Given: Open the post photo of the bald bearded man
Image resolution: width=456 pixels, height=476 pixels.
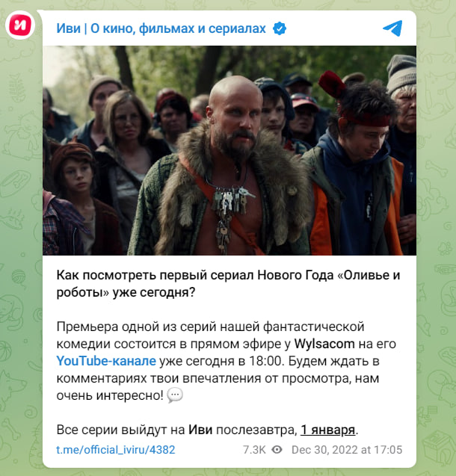Looking at the screenshot, I should (x=229, y=150).
